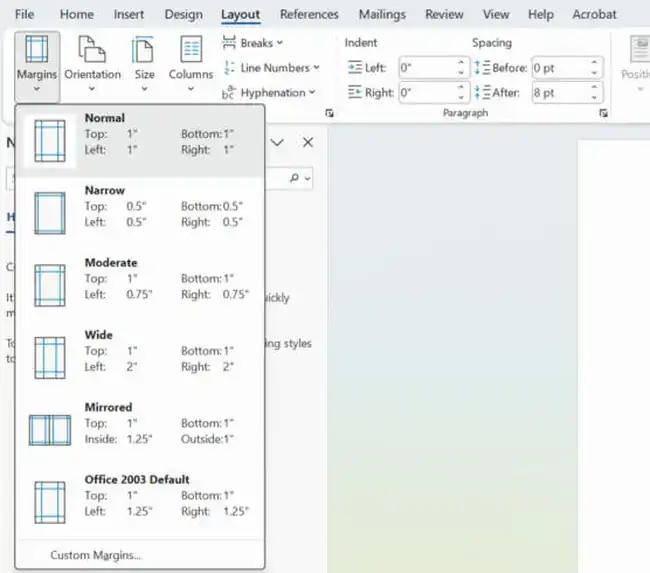This screenshot has width=650, height=573.
Task: Open the Paragraph dialog launcher
Action: point(603,113)
